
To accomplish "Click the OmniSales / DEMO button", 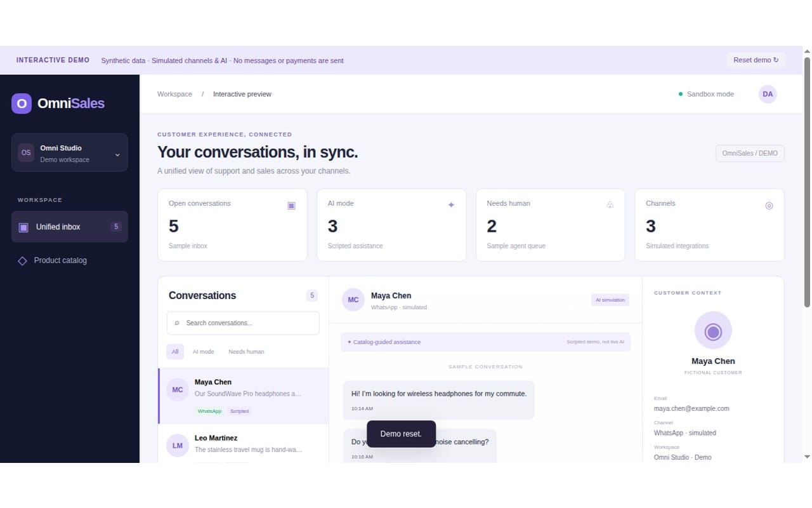I will pos(750,153).
